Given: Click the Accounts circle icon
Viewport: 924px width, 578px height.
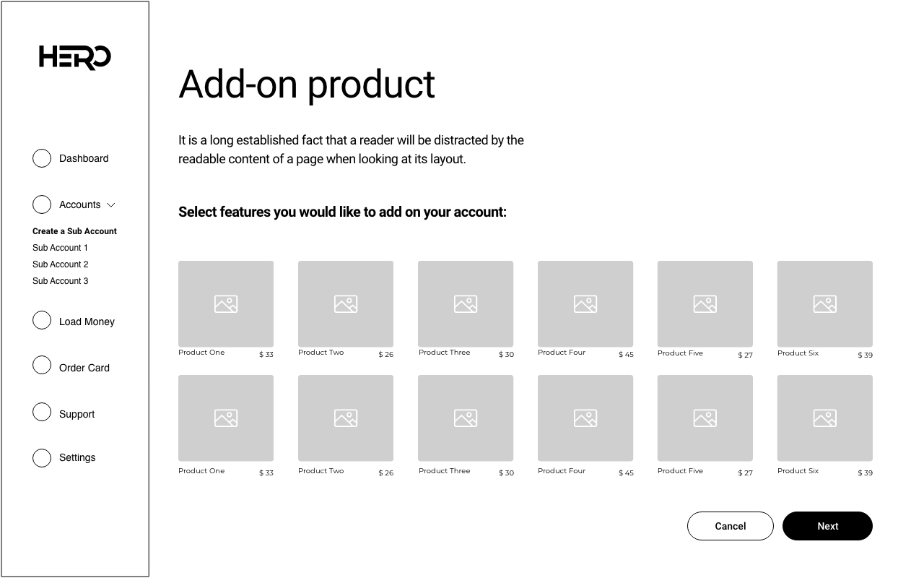Looking at the screenshot, I should pyautogui.click(x=42, y=204).
